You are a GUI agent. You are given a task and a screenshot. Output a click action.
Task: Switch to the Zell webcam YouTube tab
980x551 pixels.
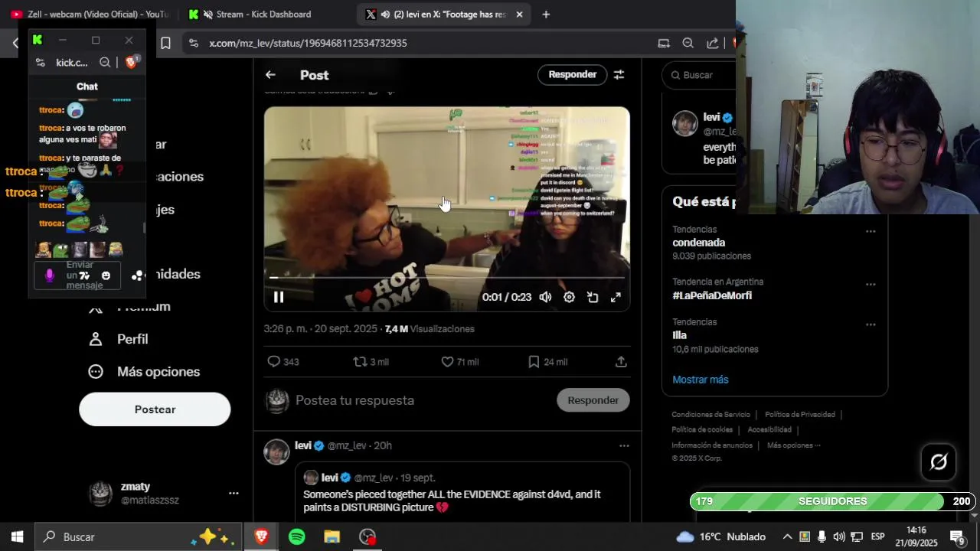90,14
